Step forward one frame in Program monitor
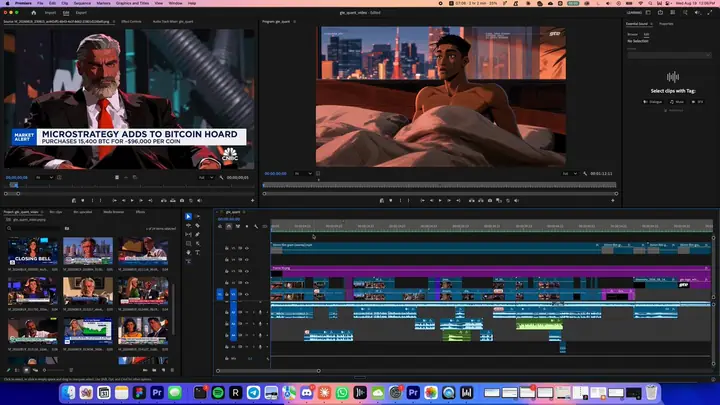 [x=449, y=201]
